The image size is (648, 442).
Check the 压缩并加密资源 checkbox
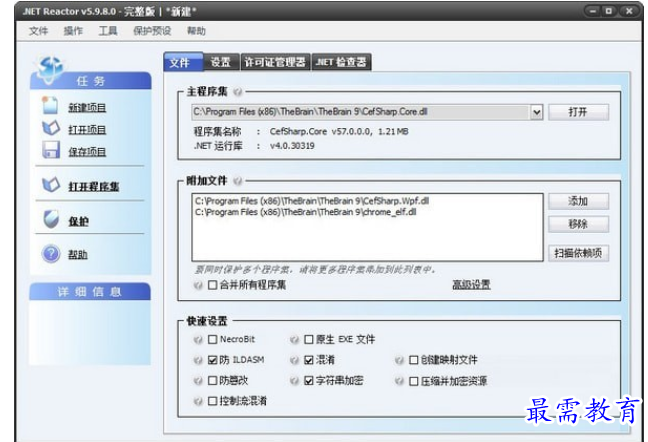(x=413, y=381)
